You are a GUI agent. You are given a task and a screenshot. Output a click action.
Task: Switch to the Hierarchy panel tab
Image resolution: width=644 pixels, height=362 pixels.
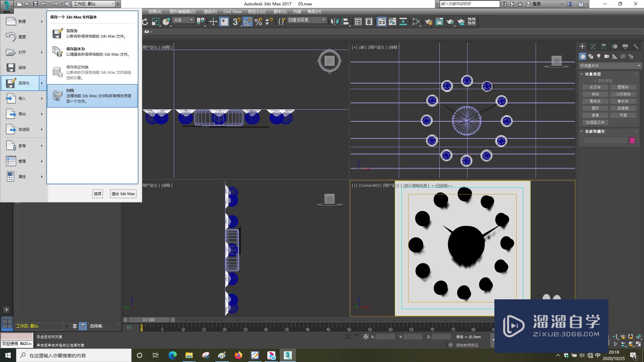tap(604, 47)
